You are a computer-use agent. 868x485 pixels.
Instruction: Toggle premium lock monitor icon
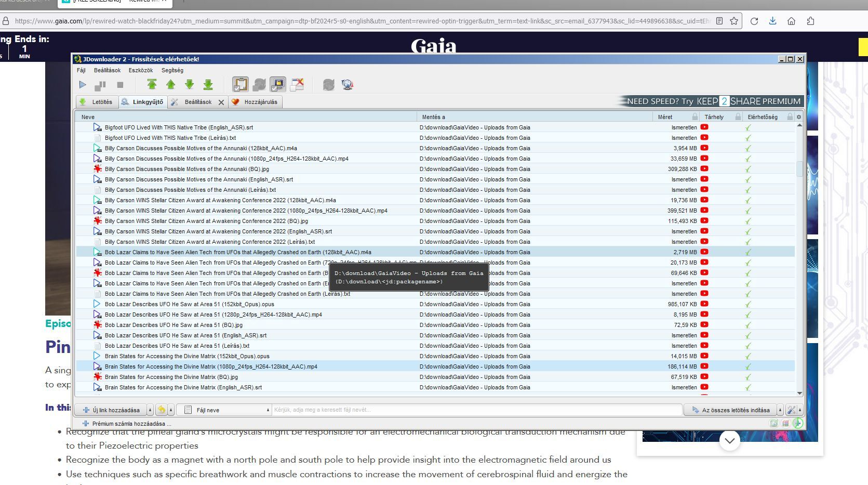pyautogui.click(x=278, y=84)
